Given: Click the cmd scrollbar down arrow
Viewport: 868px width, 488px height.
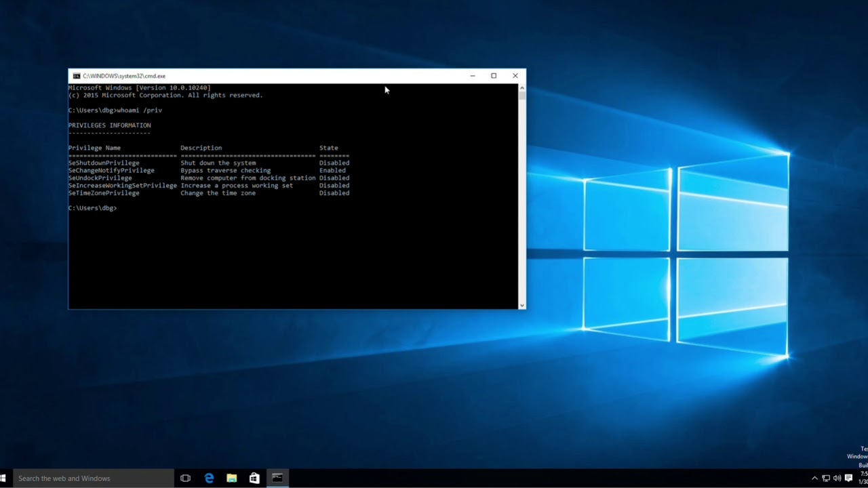Looking at the screenshot, I should (x=522, y=306).
